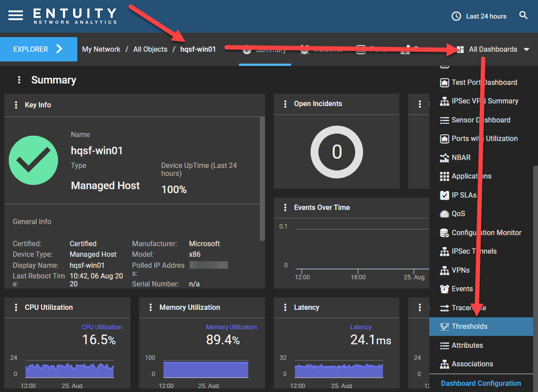Image resolution: width=538 pixels, height=392 pixels.
Task: Go to All Objects breadcrumb
Action: pyautogui.click(x=150, y=49)
